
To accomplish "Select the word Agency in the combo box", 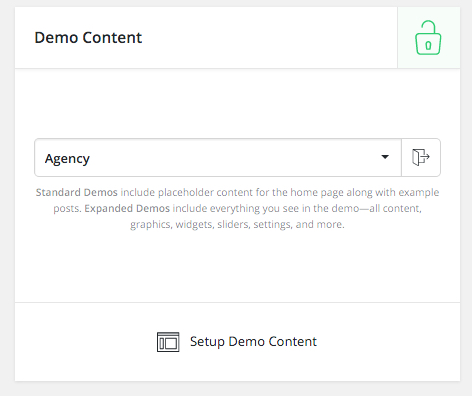I will coord(67,159).
